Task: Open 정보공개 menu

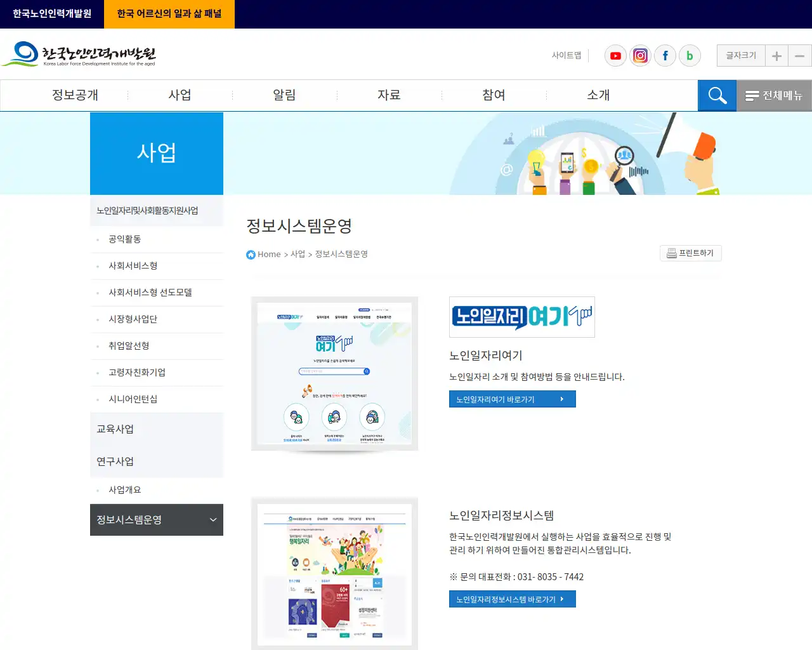Action: click(75, 95)
